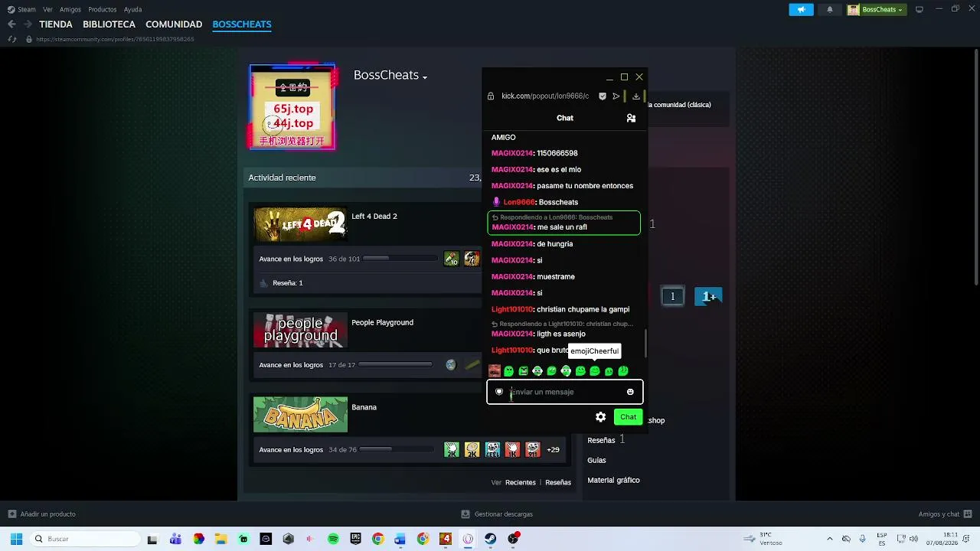Image resolution: width=980 pixels, height=551 pixels.
Task: Go back with Steam's back arrow
Action: click(11, 24)
